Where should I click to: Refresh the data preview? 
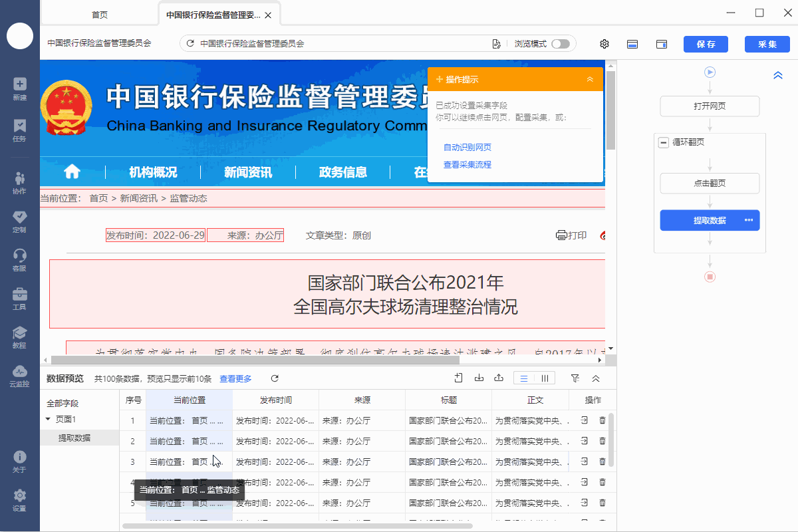pos(275,378)
